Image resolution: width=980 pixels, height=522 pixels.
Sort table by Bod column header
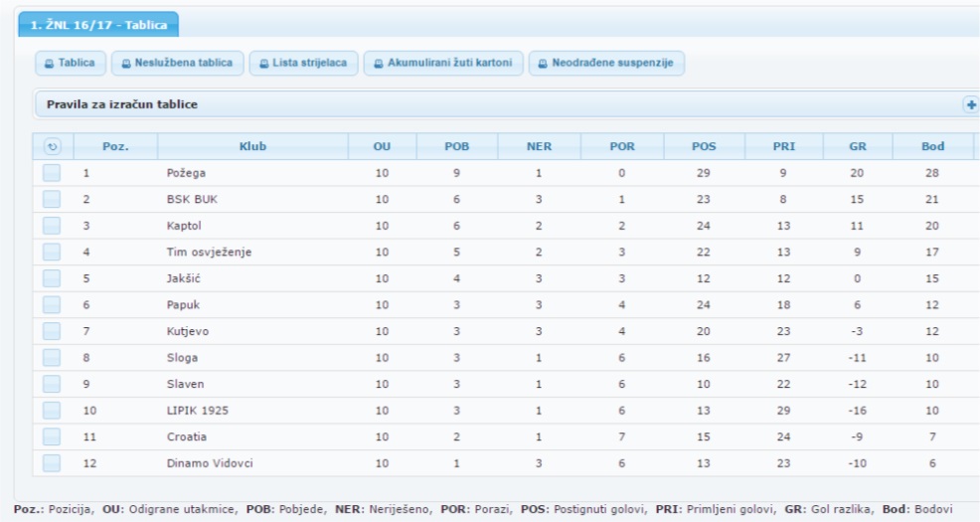pos(932,147)
